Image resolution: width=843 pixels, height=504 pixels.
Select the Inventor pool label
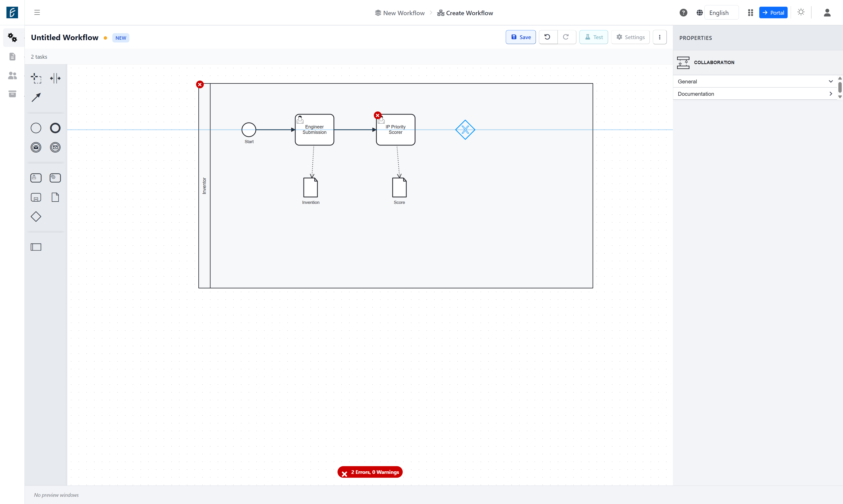coord(204,186)
